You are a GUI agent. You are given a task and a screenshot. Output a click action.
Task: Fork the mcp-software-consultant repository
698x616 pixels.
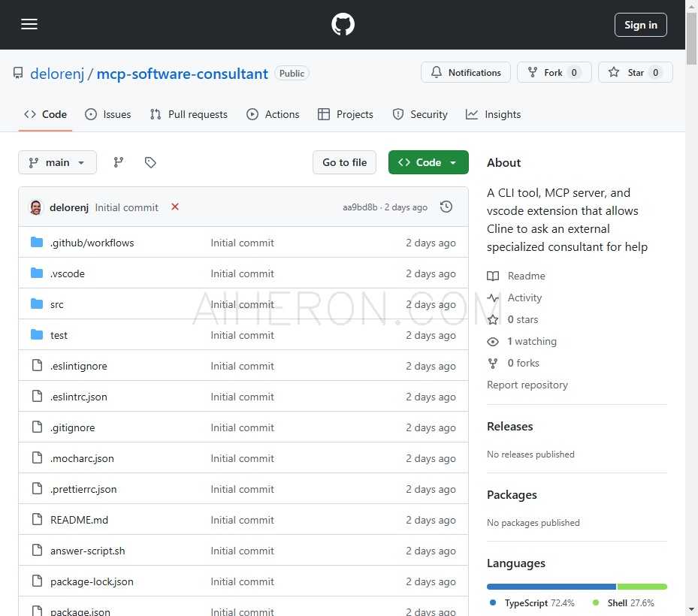pyautogui.click(x=554, y=73)
